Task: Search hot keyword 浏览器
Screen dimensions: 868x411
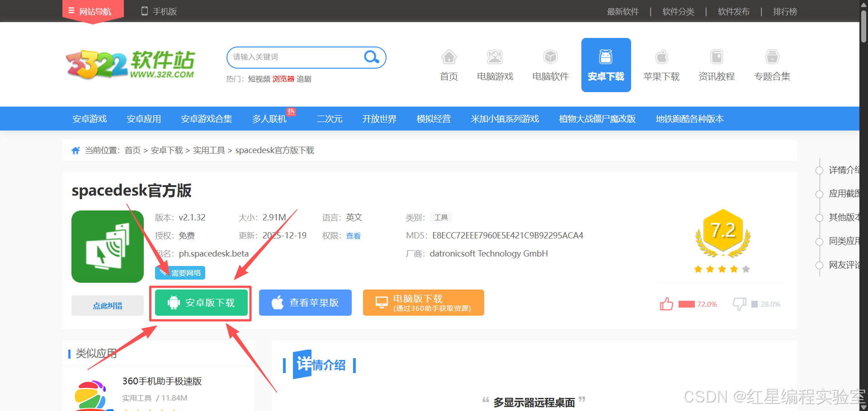Action: [283, 79]
